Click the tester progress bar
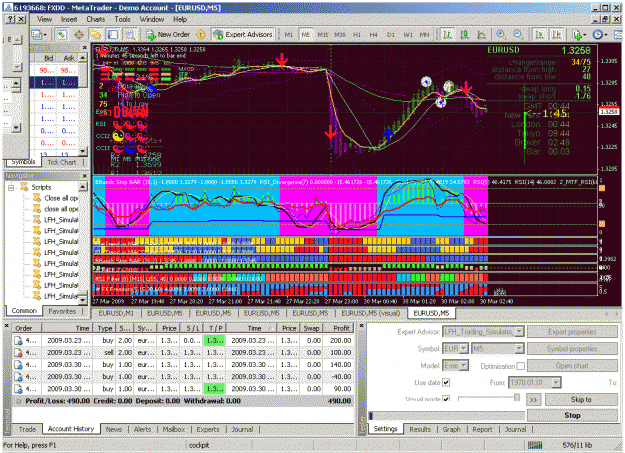The image size is (625, 453). (445, 416)
